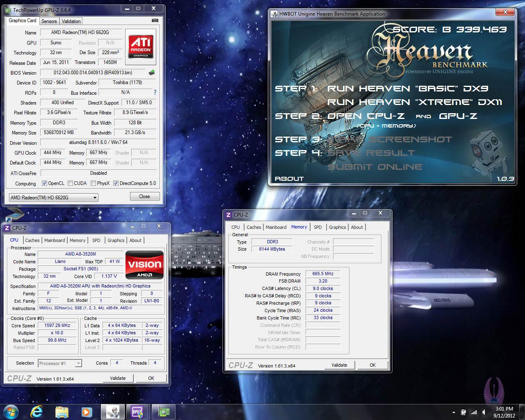Click the BIOS save chip icon in GPU-Z
The height and width of the screenshot is (420, 525).
152,73
